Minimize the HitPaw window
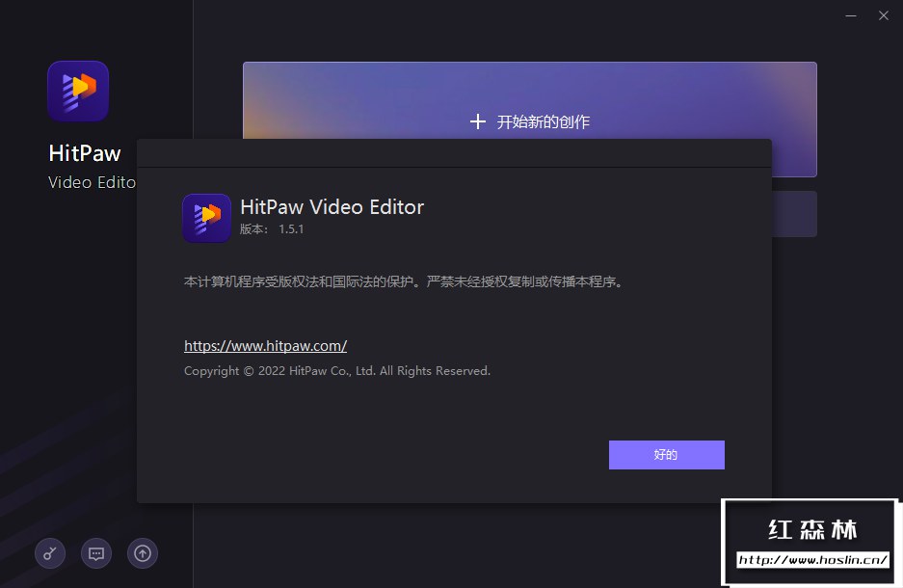The height and width of the screenshot is (588, 903). point(851,15)
